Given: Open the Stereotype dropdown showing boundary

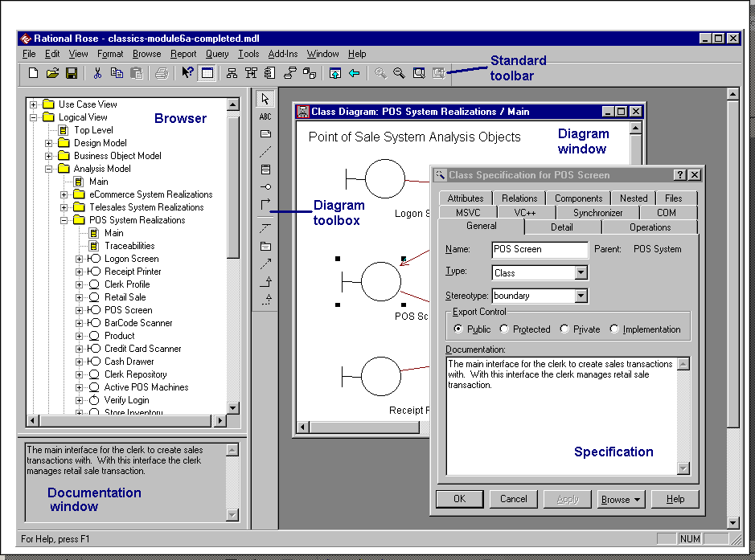Looking at the screenshot, I should [581, 296].
